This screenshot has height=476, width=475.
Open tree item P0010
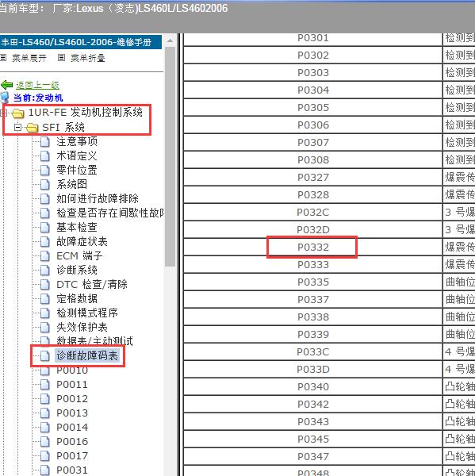pyautogui.click(x=72, y=370)
